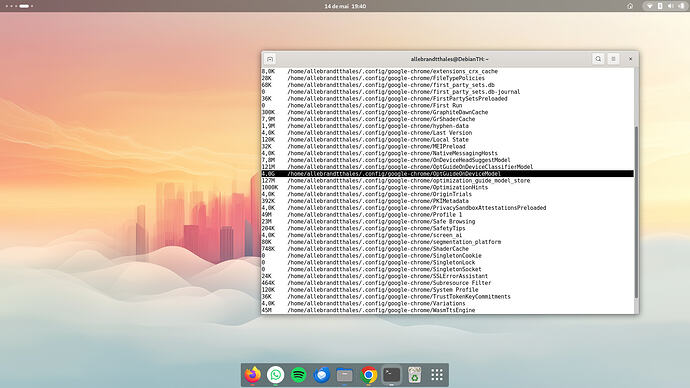Open Spotify from the dock

pyautogui.click(x=299, y=375)
